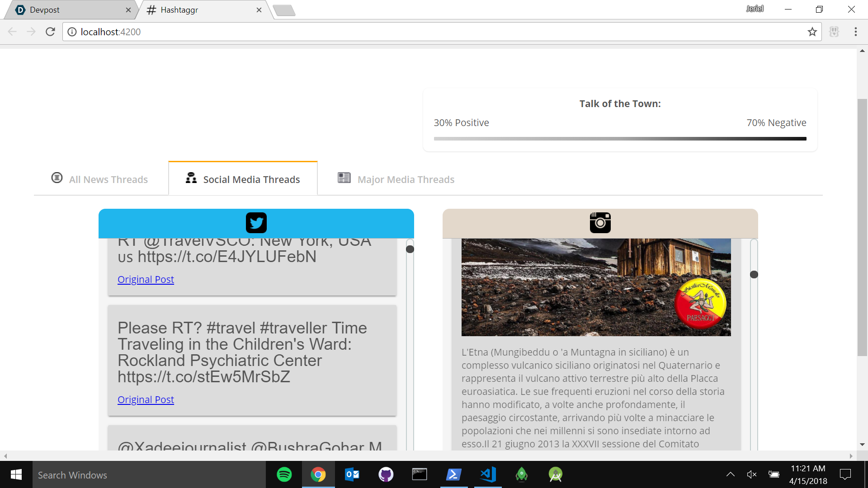This screenshot has width=868, height=488.
Task: Click the Etna volcano Instagram photo
Action: click(x=596, y=287)
